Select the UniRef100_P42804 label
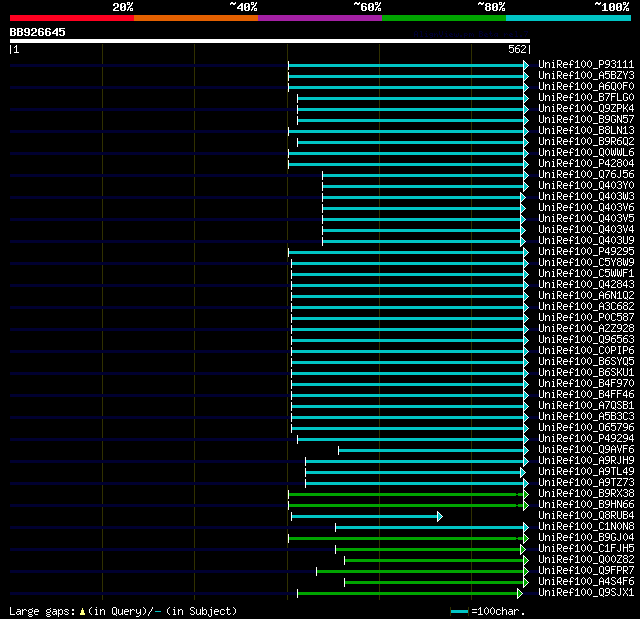The width and height of the screenshot is (640, 619). point(586,164)
